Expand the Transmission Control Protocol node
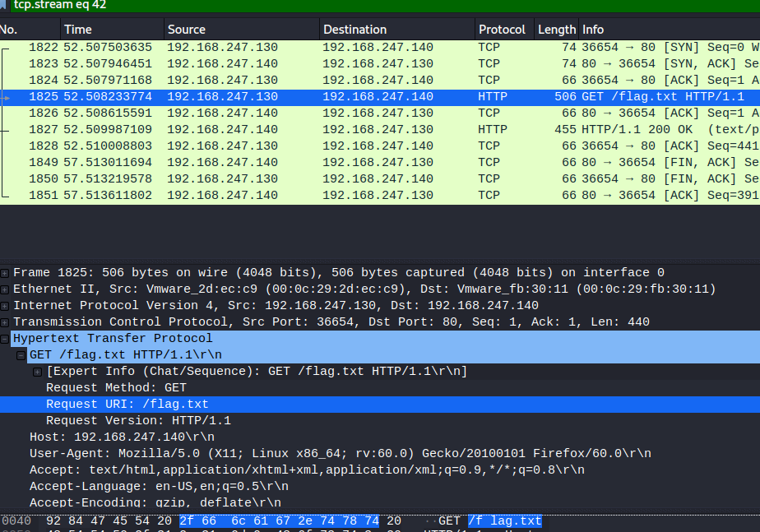Screen dimensions: 760x532 pos(5,322)
